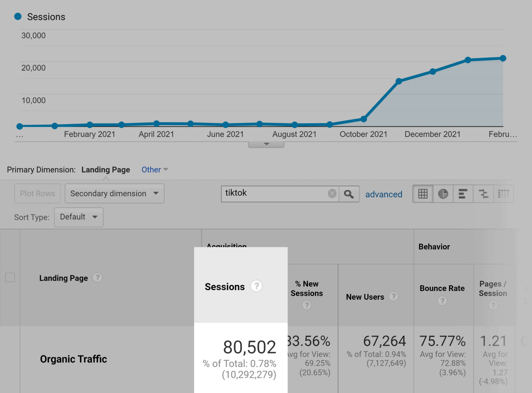Clear the tiktok search filter
532x393 pixels.
click(x=332, y=193)
